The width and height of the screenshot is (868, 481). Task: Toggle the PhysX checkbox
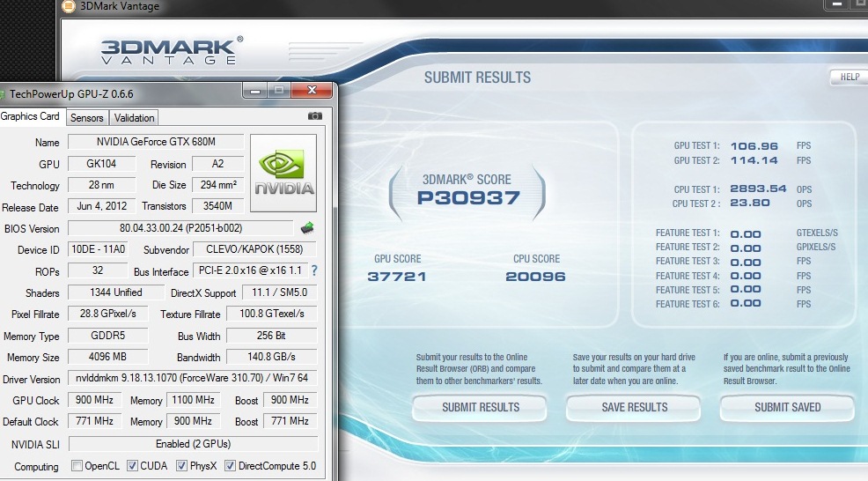click(181, 465)
